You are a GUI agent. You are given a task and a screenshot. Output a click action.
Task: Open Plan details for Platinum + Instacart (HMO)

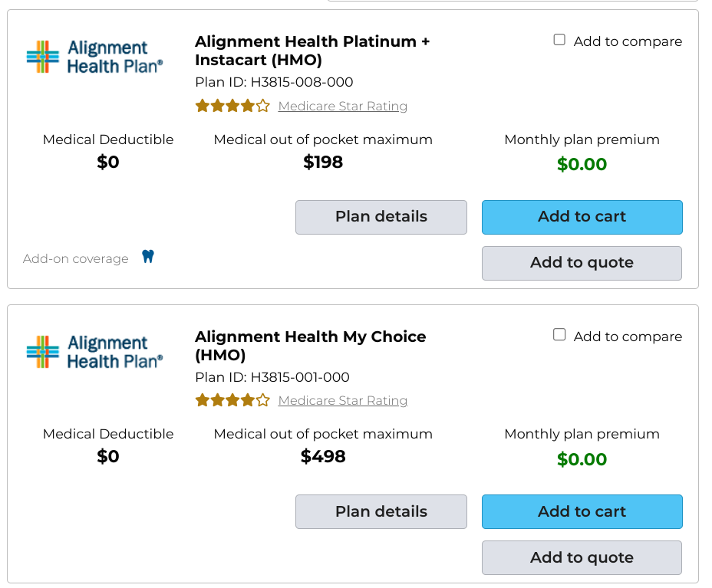[x=381, y=217]
